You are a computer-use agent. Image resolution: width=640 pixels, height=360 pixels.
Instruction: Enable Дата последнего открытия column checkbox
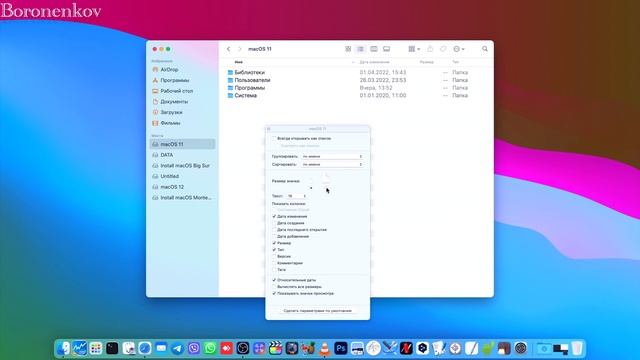point(274,230)
